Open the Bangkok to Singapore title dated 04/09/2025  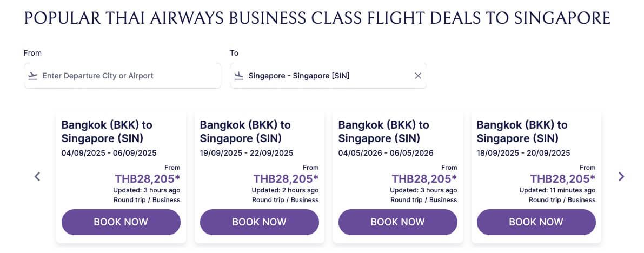[x=107, y=131]
